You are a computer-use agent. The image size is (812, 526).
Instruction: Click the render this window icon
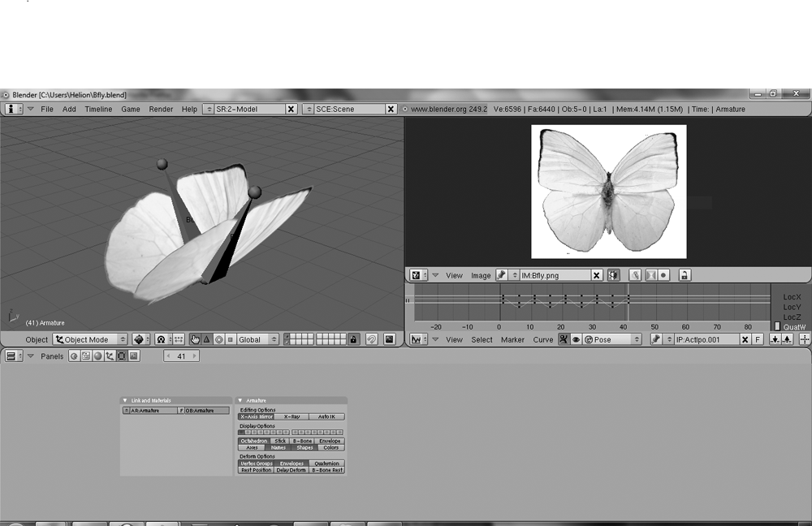[390, 339]
